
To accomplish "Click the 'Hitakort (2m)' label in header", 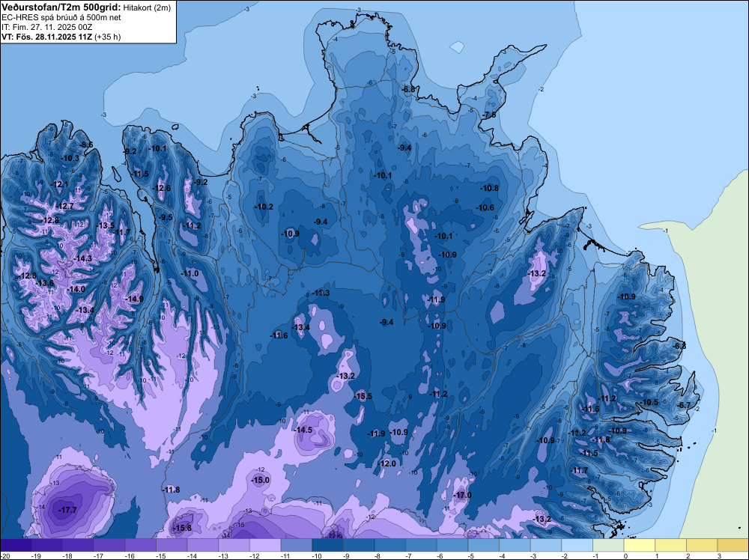I will (147, 7).
